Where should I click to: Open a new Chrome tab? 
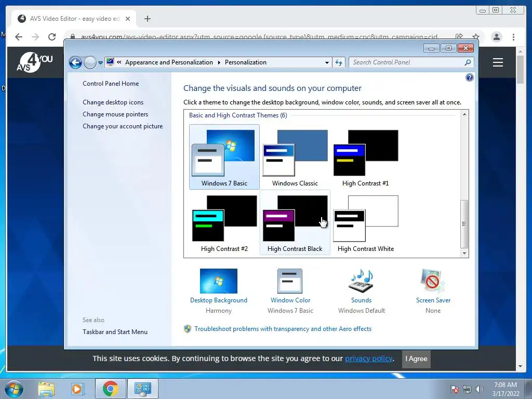click(x=147, y=19)
